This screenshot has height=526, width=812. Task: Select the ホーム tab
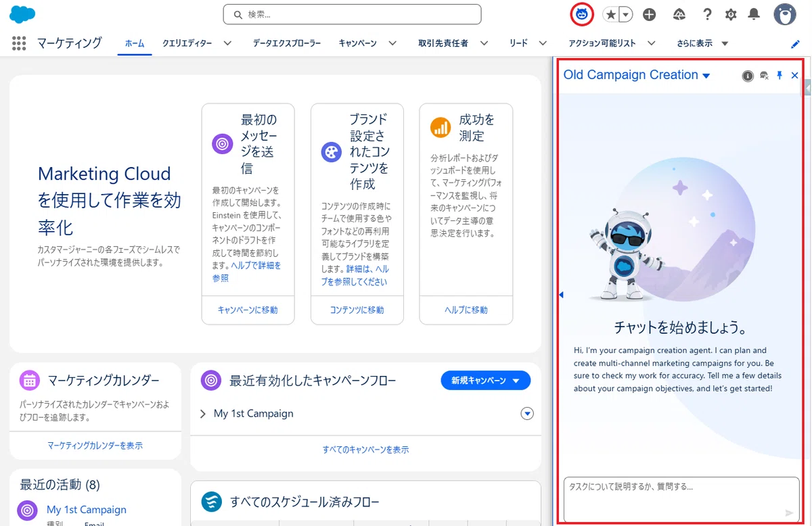pyautogui.click(x=135, y=43)
